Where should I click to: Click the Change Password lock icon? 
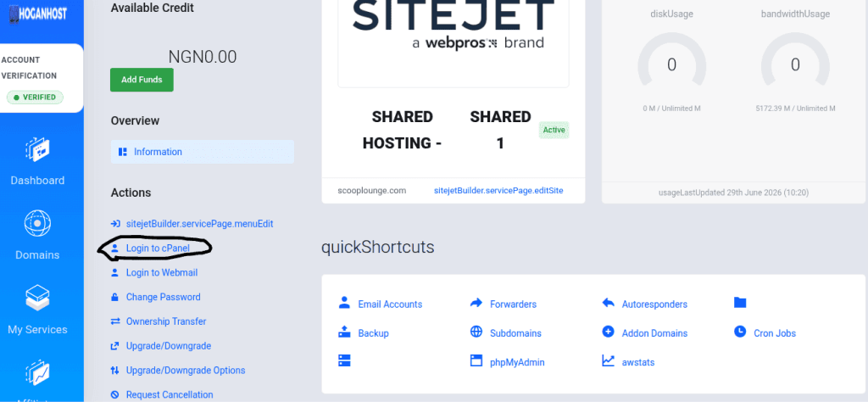pyautogui.click(x=115, y=297)
